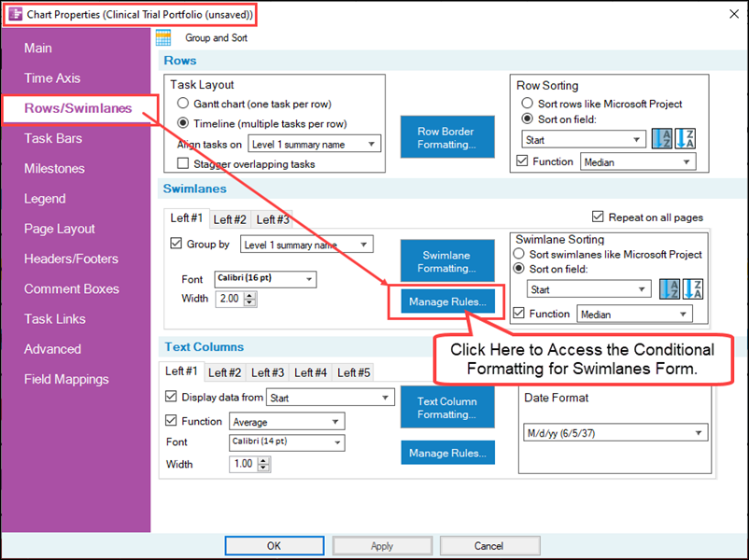
Task: Sort rows ascending with the A-Z icon
Action: click(663, 137)
